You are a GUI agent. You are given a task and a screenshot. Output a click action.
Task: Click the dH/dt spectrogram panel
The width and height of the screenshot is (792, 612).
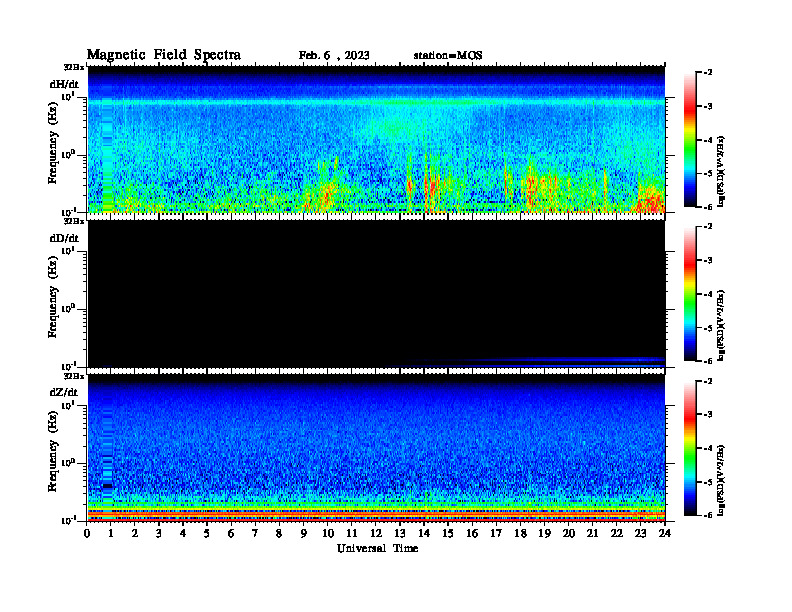pos(376,139)
